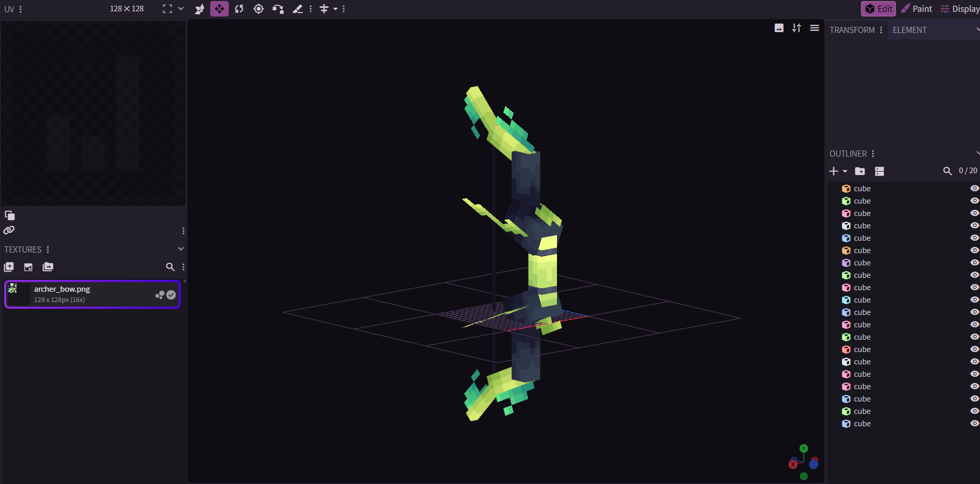The width and height of the screenshot is (980, 484).
Task: Click the UV focus frame icon
Action: tap(167, 9)
